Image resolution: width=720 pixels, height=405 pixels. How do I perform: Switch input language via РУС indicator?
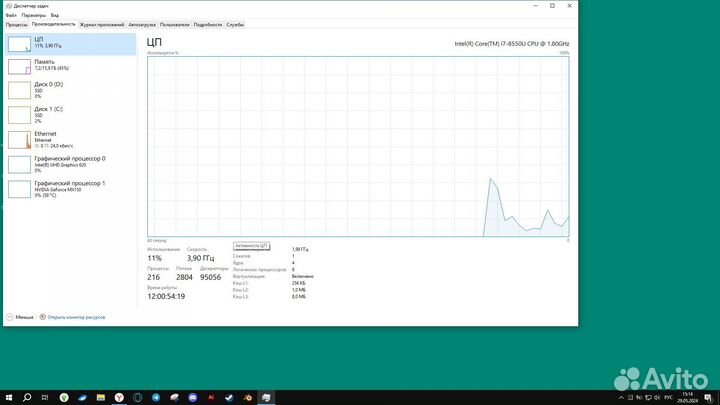coord(669,398)
